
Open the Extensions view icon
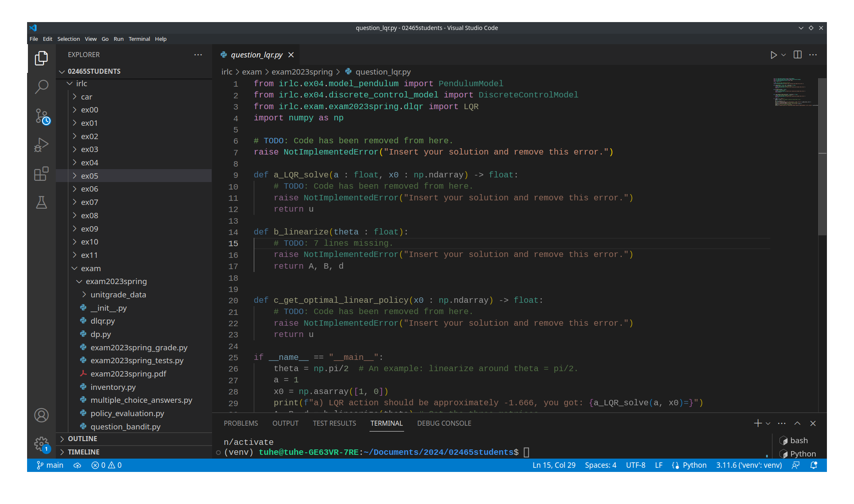coord(41,174)
